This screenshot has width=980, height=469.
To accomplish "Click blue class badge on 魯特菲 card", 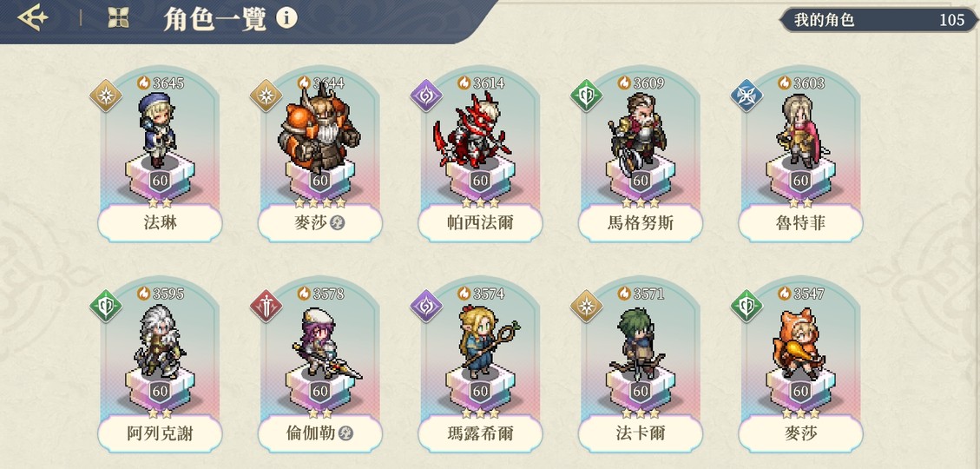I will point(747,96).
